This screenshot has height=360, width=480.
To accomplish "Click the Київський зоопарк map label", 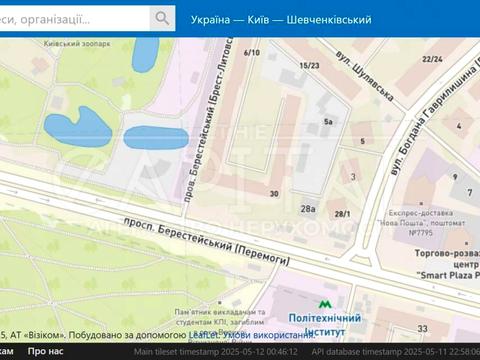I will pyautogui.click(x=77, y=44).
